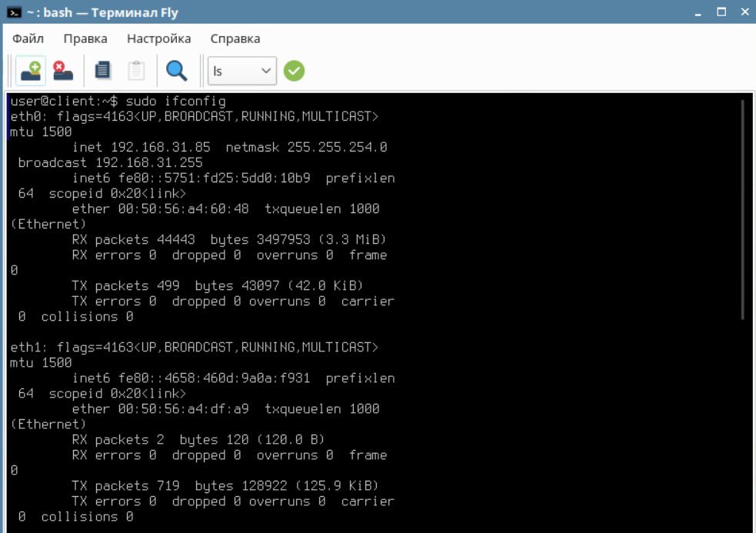Click 'bytes 3497953 (3.3 MiB)' text
This screenshot has width=756, height=533.
[298, 240]
